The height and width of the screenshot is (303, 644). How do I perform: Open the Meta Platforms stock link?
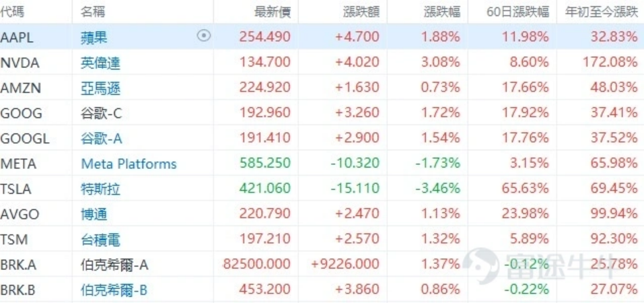point(129,164)
